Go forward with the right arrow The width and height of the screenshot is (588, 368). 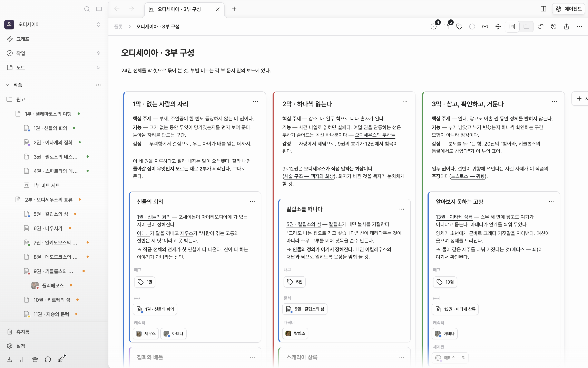coord(131,9)
